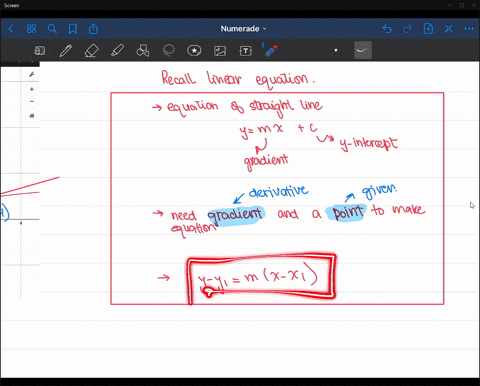Viewport: 480px width, 386px height.
Task: Open the three-dot more options menu
Action: coord(469,29)
